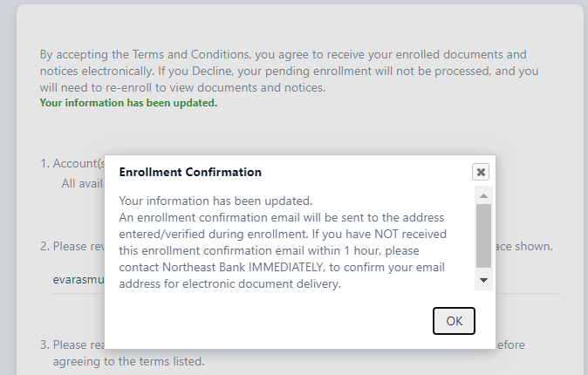Click the "All avail" text under Account(s)

[x=82, y=183]
